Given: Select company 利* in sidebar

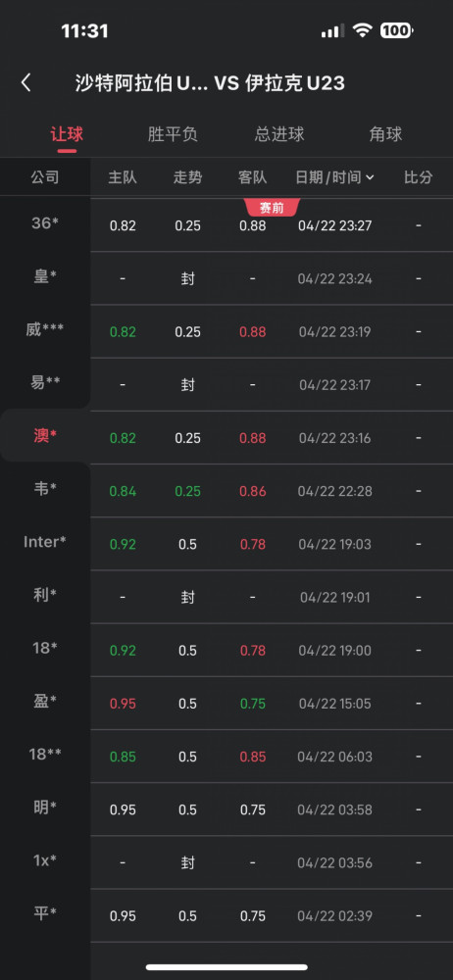Looking at the screenshot, I should (x=45, y=595).
